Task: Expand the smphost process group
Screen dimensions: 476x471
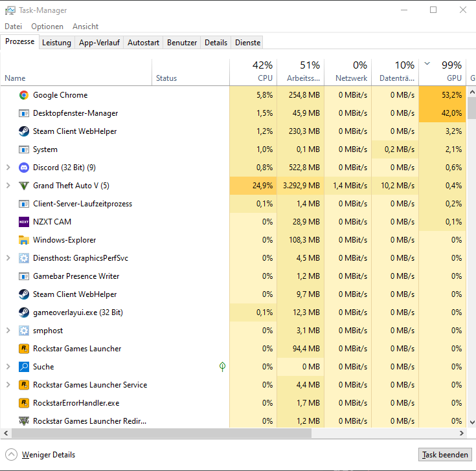Action: [x=8, y=331]
